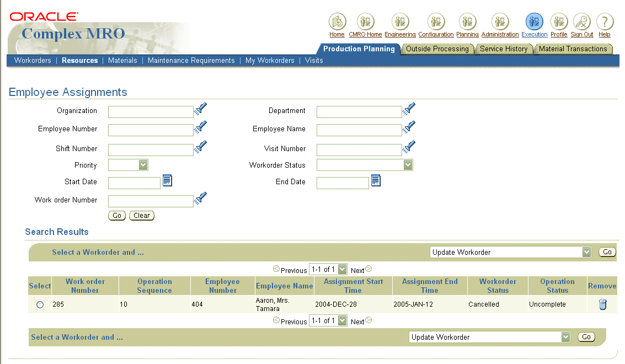Switch to the Outside Processing tab
Screen dimensions: 625x364
[x=437, y=49]
